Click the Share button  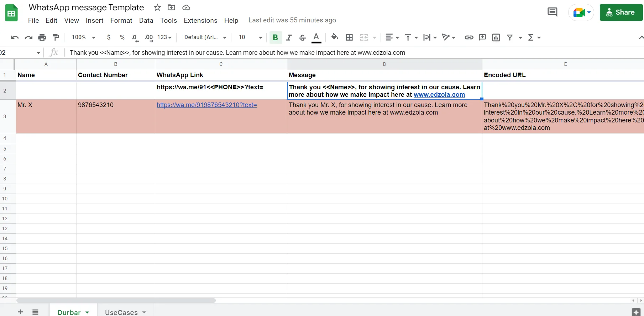tap(621, 12)
